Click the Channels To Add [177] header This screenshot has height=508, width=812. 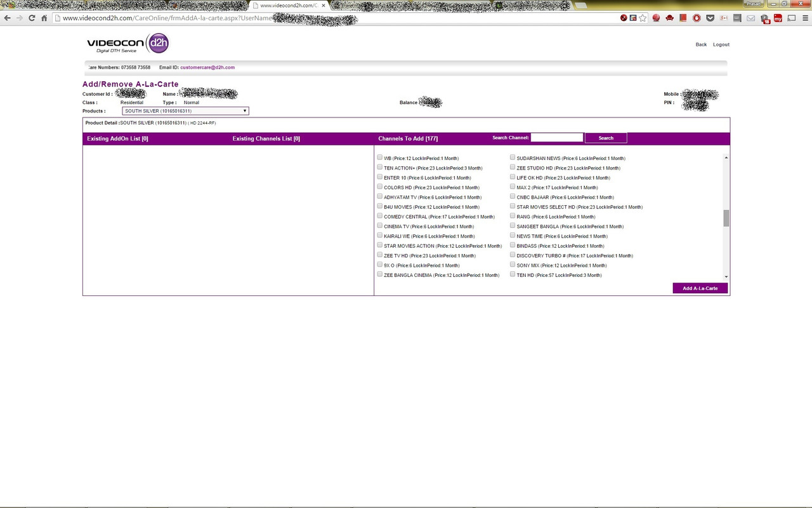pyautogui.click(x=408, y=138)
